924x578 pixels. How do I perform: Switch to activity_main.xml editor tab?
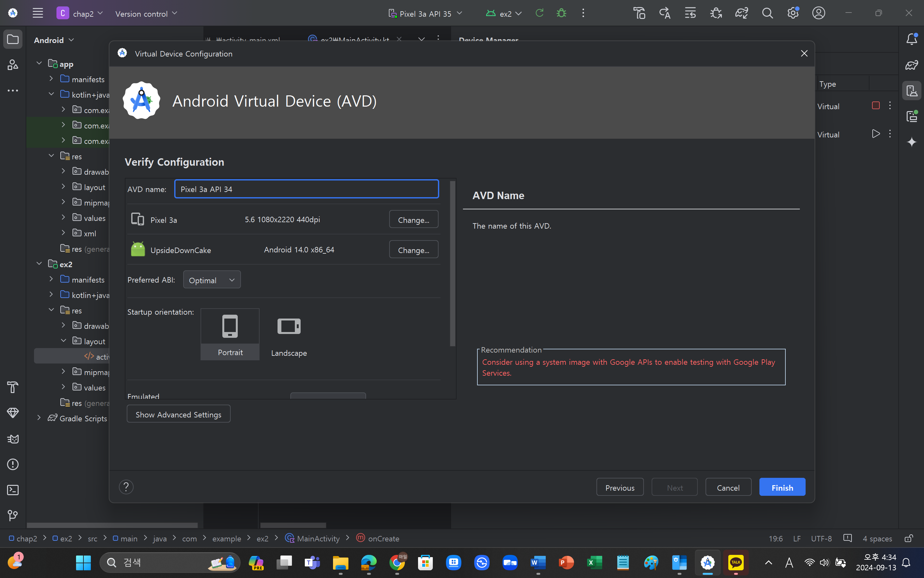click(247, 39)
